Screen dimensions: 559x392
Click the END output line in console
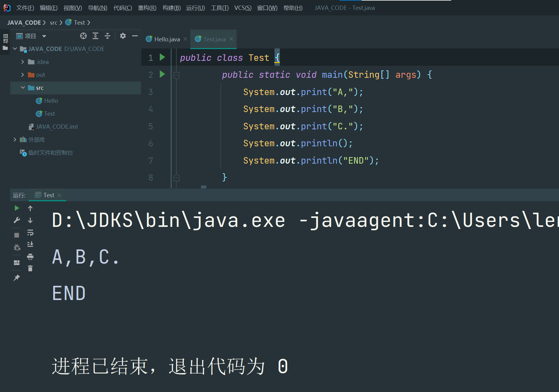click(x=69, y=293)
